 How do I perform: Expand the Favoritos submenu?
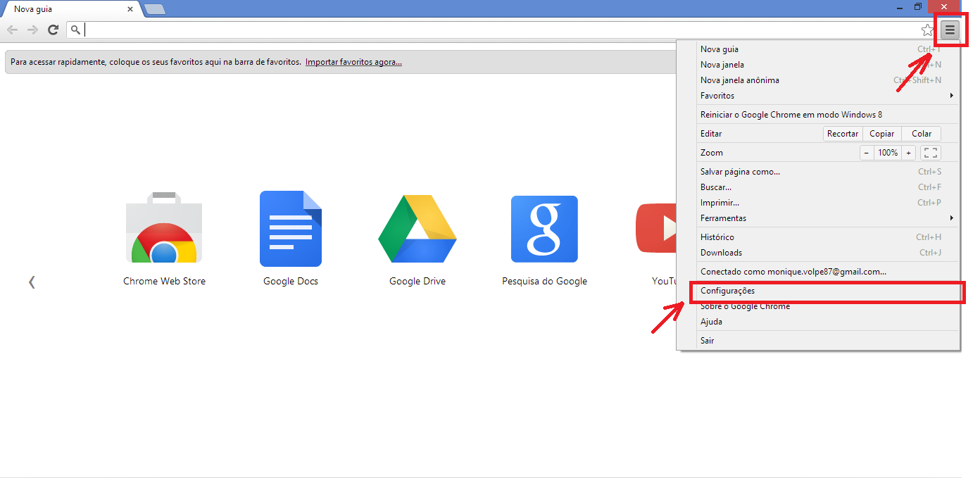827,96
